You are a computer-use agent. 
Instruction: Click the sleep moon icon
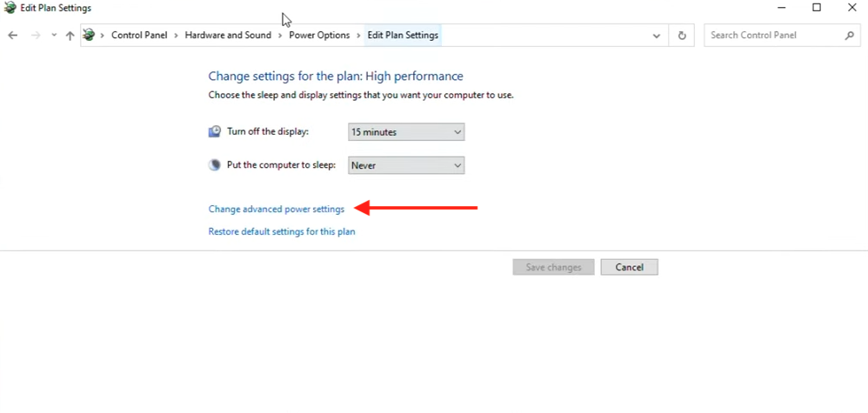[x=215, y=165]
